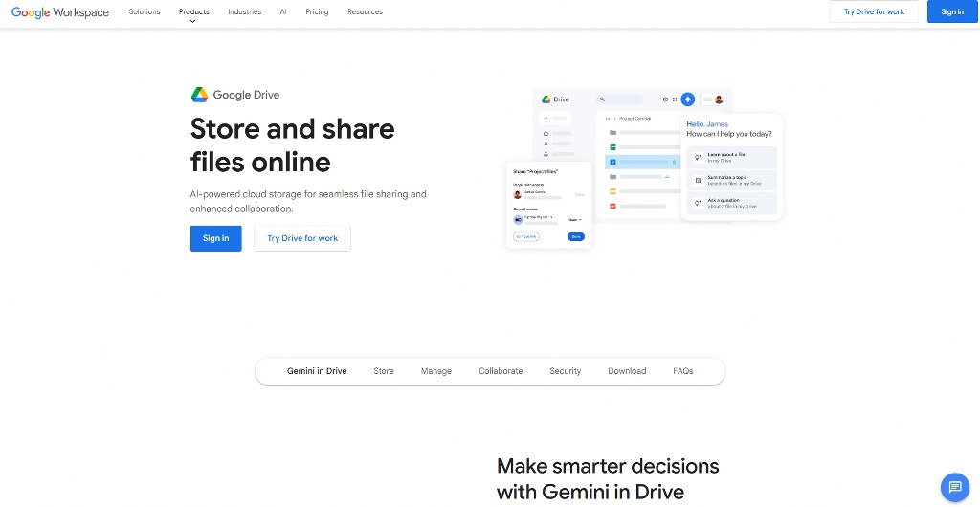This screenshot has width=980, height=507.
Task: Click the AI-powered cloud storage description text
Action: [x=308, y=202]
